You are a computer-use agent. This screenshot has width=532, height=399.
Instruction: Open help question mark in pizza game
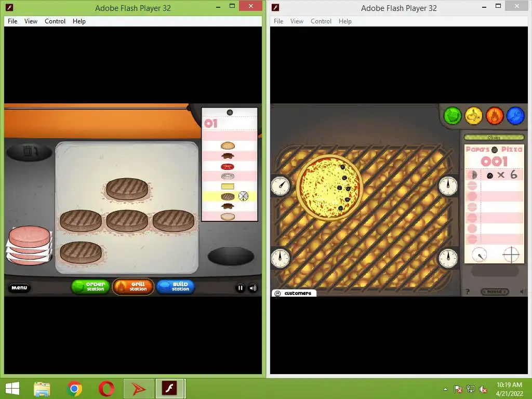tap(468, 292)
